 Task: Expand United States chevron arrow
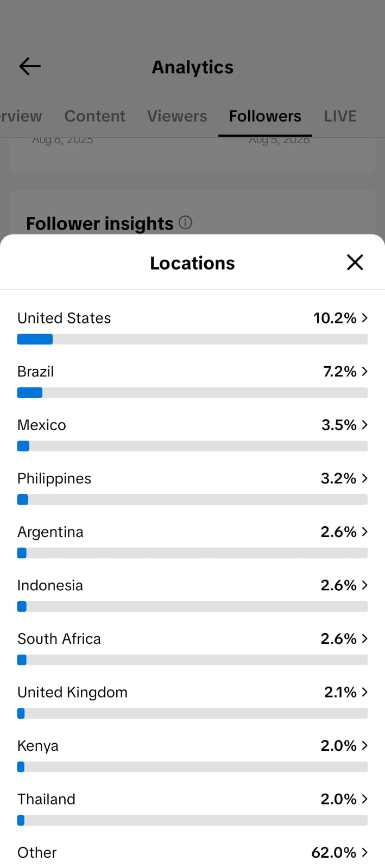pyautogui.click(x=365, y=318)
